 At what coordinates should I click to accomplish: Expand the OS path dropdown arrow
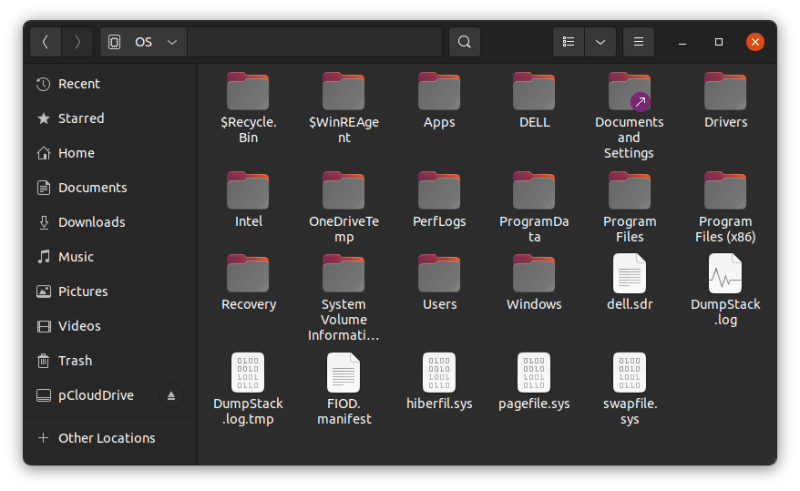[x=172, y=42]
